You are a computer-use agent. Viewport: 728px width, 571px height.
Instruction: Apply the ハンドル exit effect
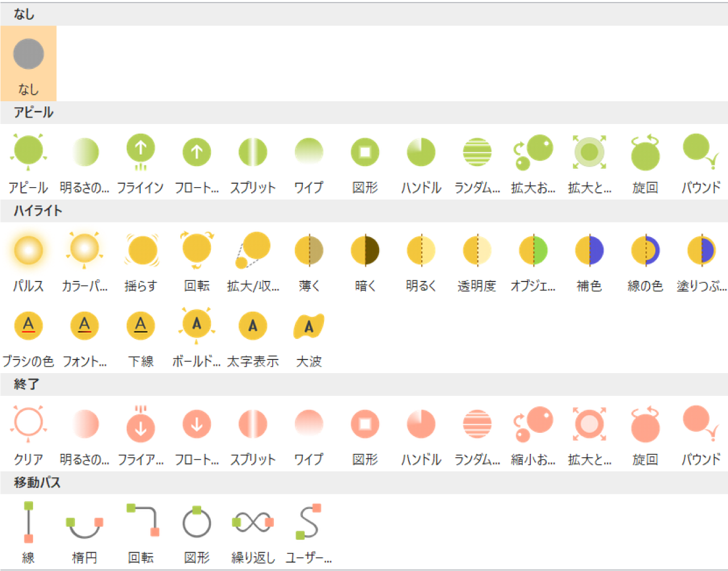[x=421, y=424]
